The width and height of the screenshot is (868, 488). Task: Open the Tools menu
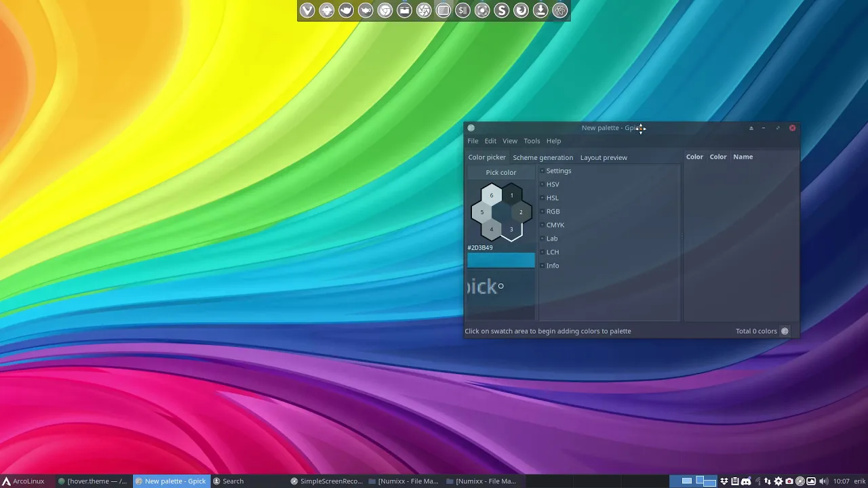pyautogui.click(x=532, y=141)
